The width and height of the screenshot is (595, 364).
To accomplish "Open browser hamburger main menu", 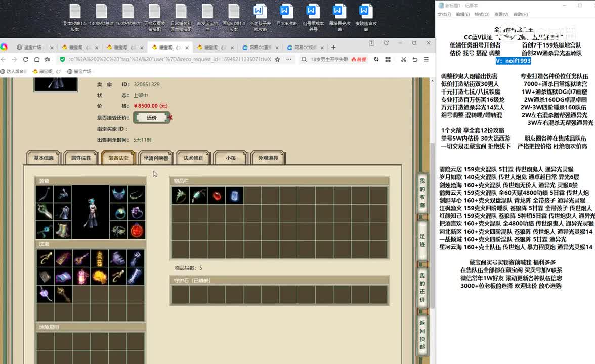I will coord(426,59).
